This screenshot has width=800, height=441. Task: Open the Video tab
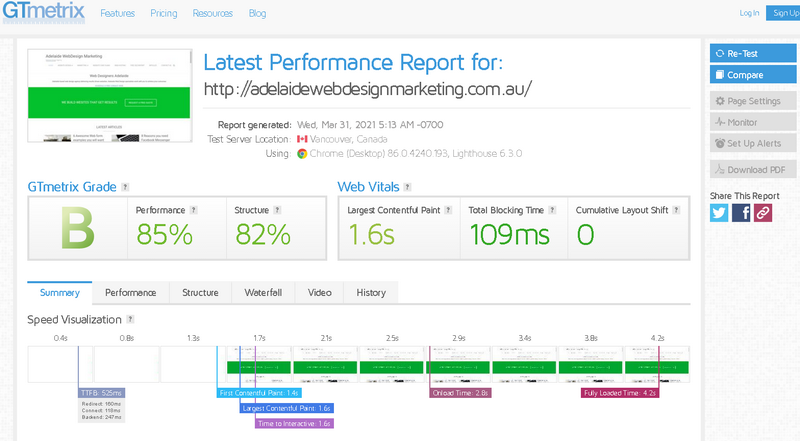tap(319, 292)
